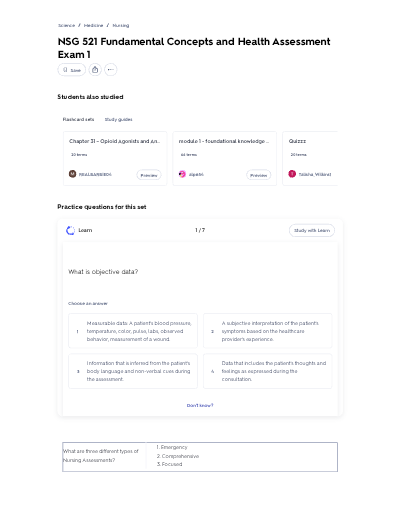Click the 'Practice questions for this set' heading

pyautogui.click(x=102, y=207)
